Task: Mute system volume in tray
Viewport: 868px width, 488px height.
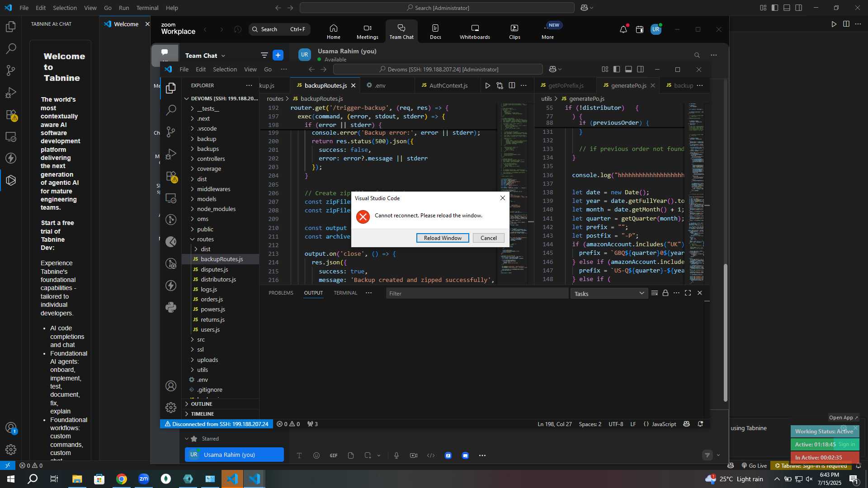Action: [809, 479]
